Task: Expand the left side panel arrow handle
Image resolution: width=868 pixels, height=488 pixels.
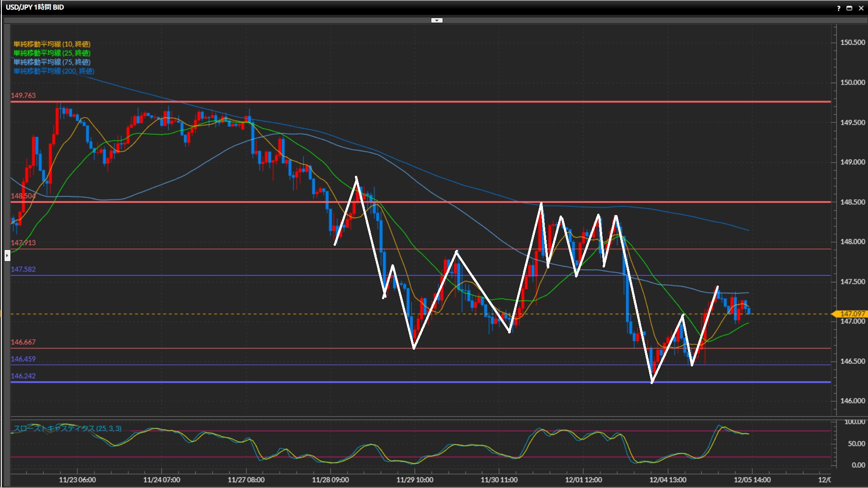Action: point(7,256)
